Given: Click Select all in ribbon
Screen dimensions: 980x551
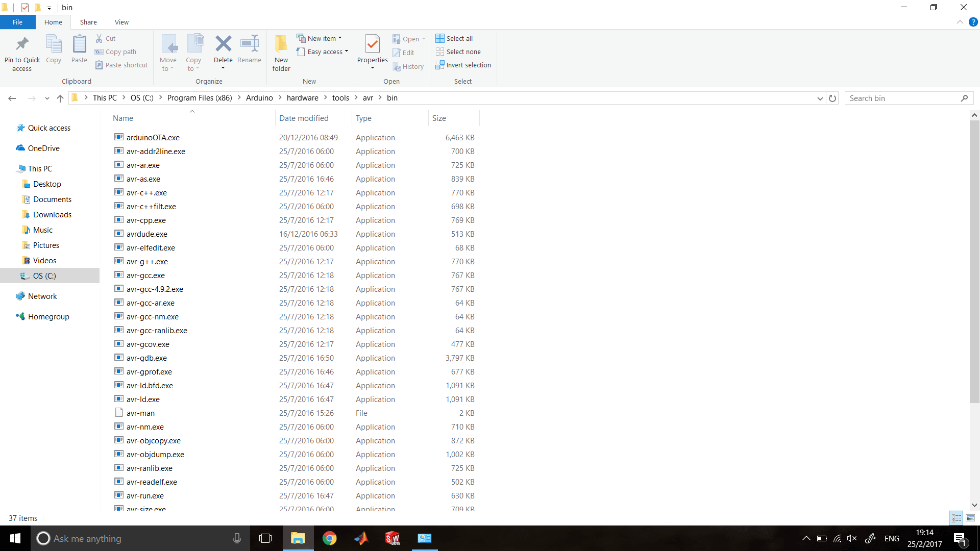Looking at the screenshot, I should (454, 38).
